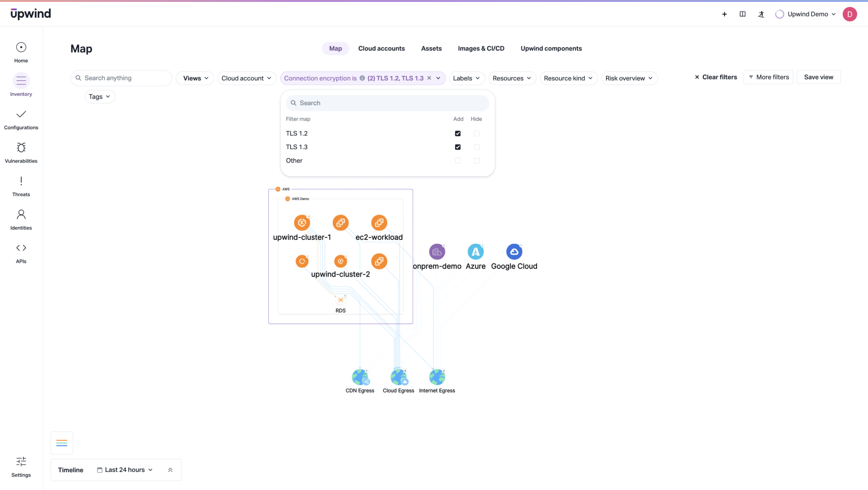Open the map legend colored-lines button
The width and height of the screenshot is (868, 490).
tap(62, 443)
